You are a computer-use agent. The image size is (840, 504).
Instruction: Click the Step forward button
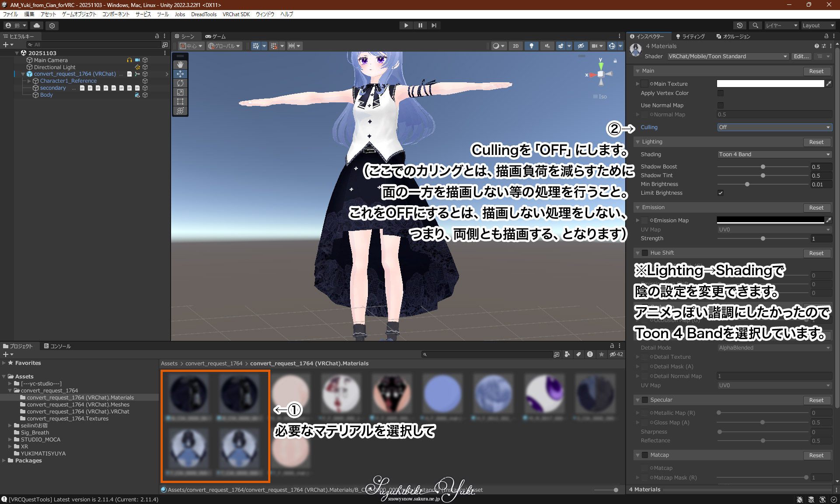434,25
